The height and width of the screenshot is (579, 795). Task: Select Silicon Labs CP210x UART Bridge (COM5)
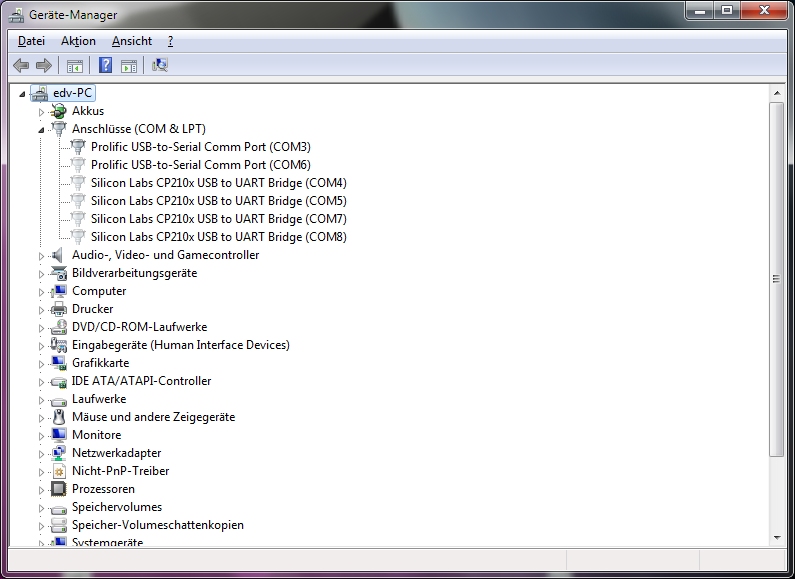(x=219, y=201)
